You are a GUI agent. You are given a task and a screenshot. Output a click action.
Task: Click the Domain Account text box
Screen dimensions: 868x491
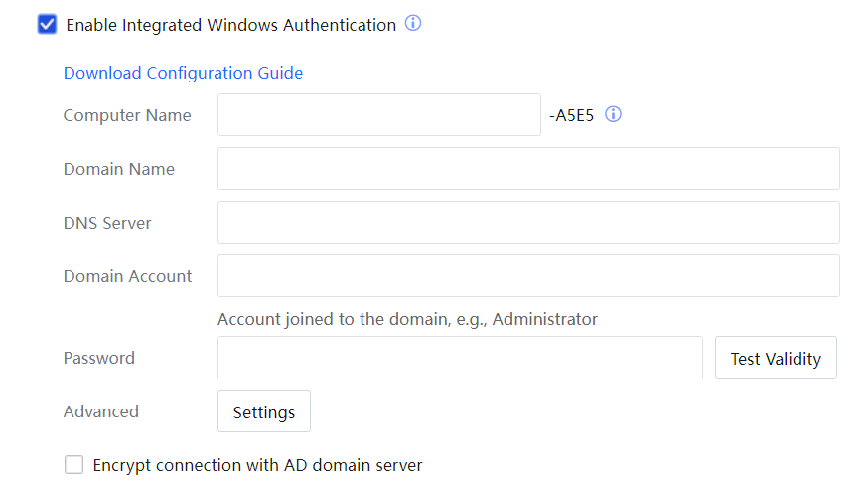click(528, 276)
